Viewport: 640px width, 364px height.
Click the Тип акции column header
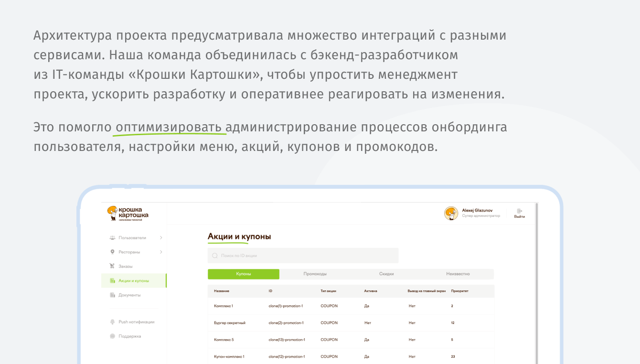pos(329,291)
